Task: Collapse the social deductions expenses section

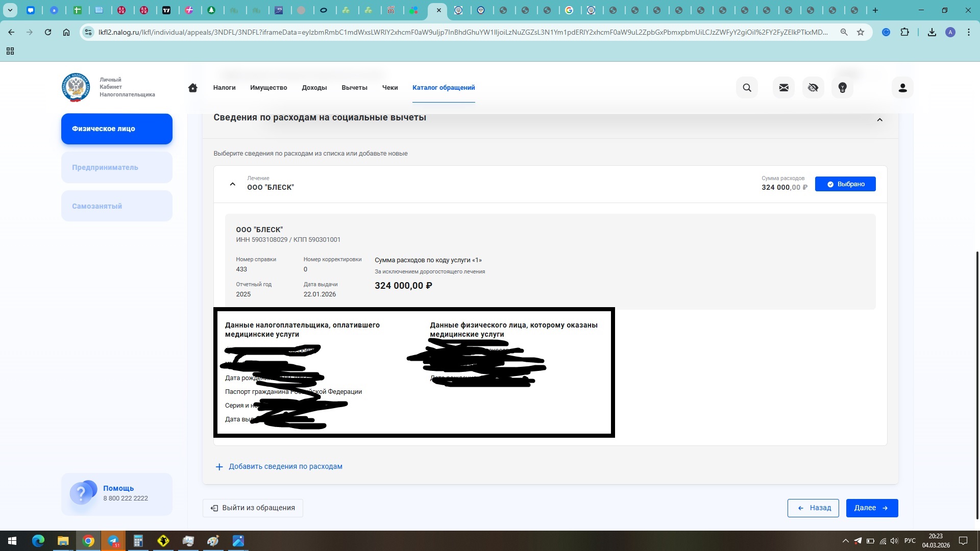Action: pyautogui.click(x=879, y=120)
